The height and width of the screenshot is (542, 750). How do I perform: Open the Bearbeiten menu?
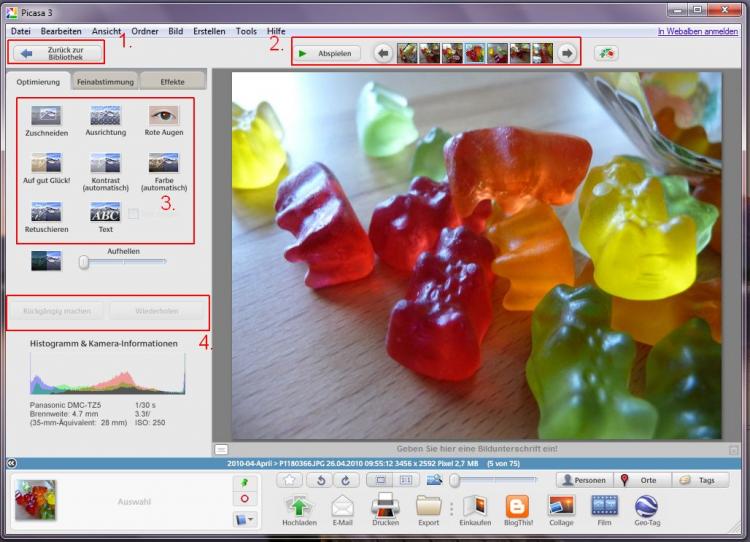pyautogui.click(x=61, y=31)
